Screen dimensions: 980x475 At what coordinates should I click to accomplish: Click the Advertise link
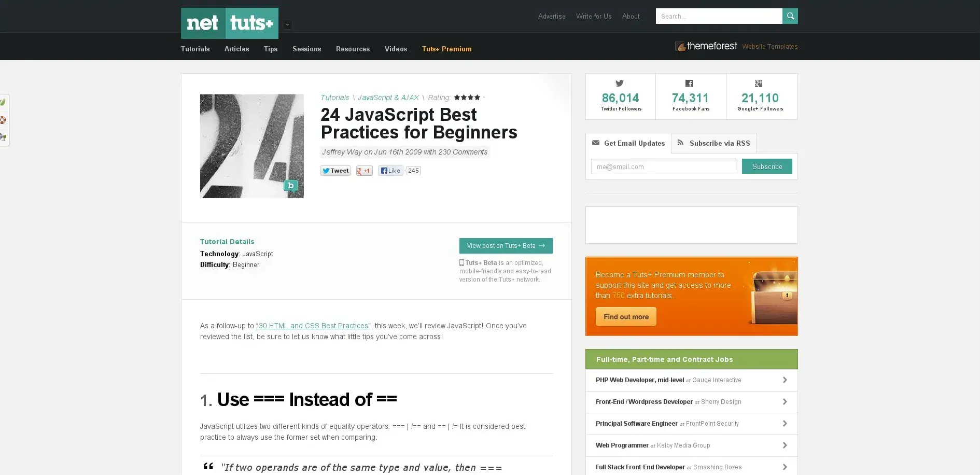(x=552, y=16)
